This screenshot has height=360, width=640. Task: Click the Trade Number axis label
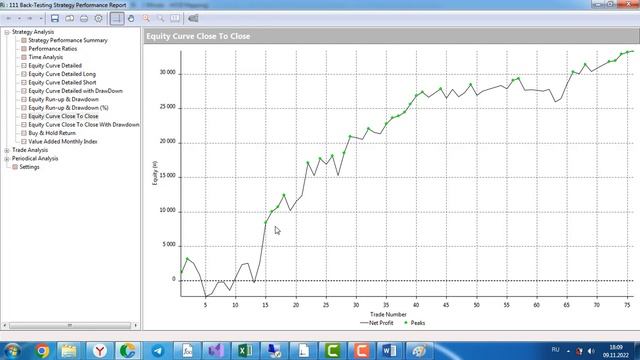pos(388,314)
